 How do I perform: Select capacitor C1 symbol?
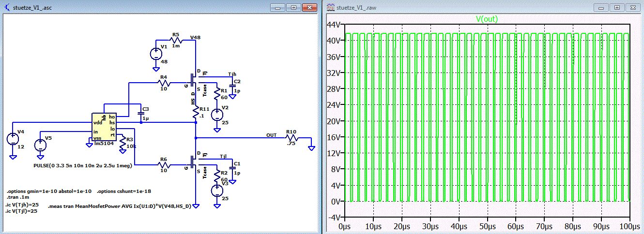coord(232,168)
